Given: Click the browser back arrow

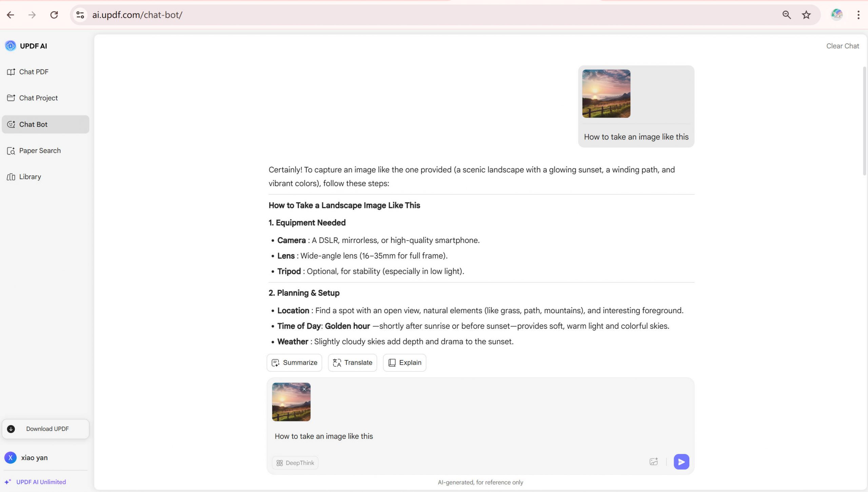Looking at the screenshot, I should pos(11,15).
